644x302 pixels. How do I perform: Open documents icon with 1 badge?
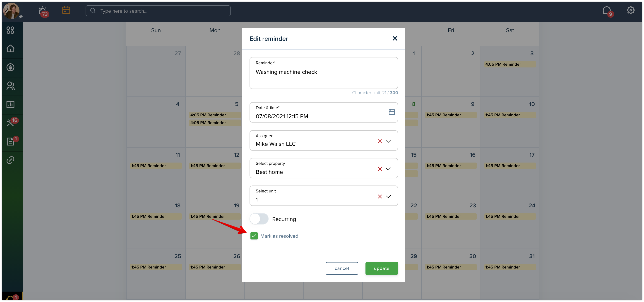(x=12, y=141)
